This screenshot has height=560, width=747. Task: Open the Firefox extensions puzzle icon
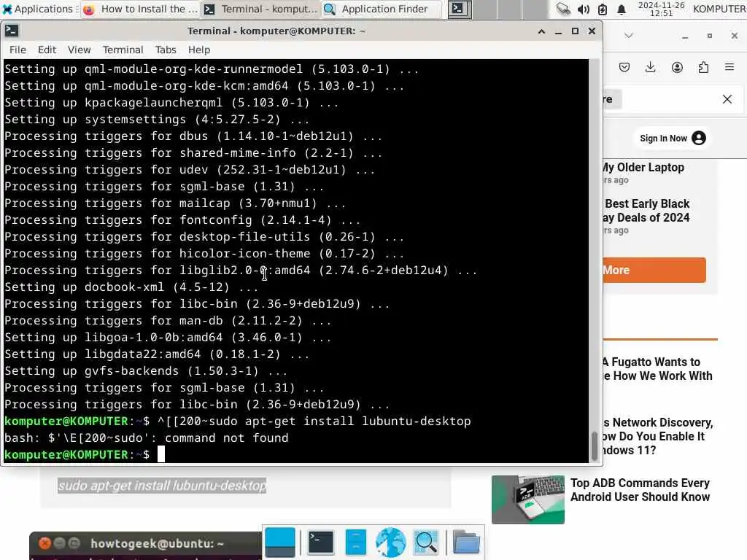click(703, 67)
